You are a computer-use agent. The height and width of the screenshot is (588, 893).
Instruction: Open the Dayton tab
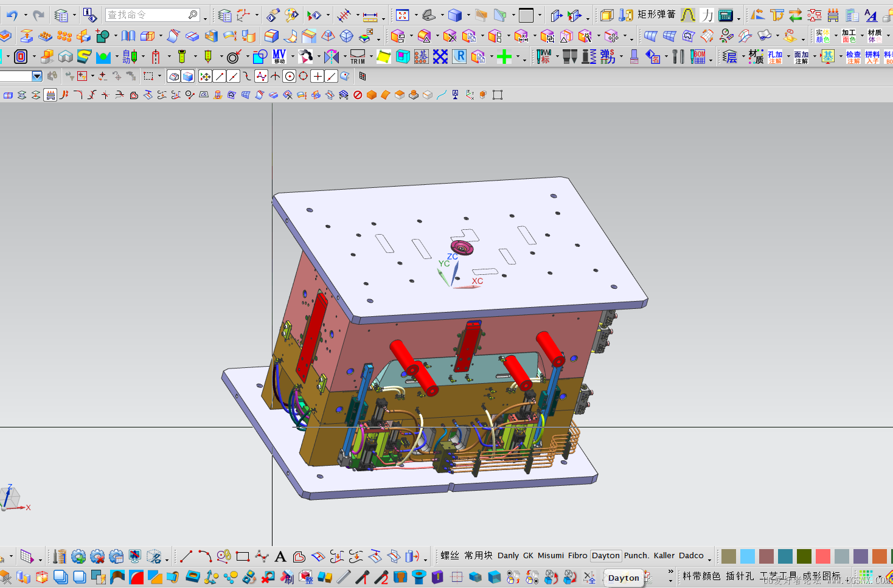click(x=606, y=556)
